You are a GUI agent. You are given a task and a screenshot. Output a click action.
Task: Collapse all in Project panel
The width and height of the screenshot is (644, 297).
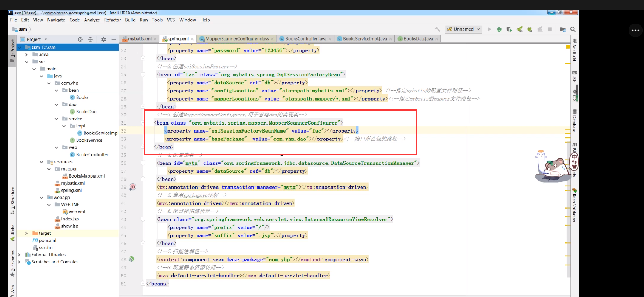(x=91, y=39)
